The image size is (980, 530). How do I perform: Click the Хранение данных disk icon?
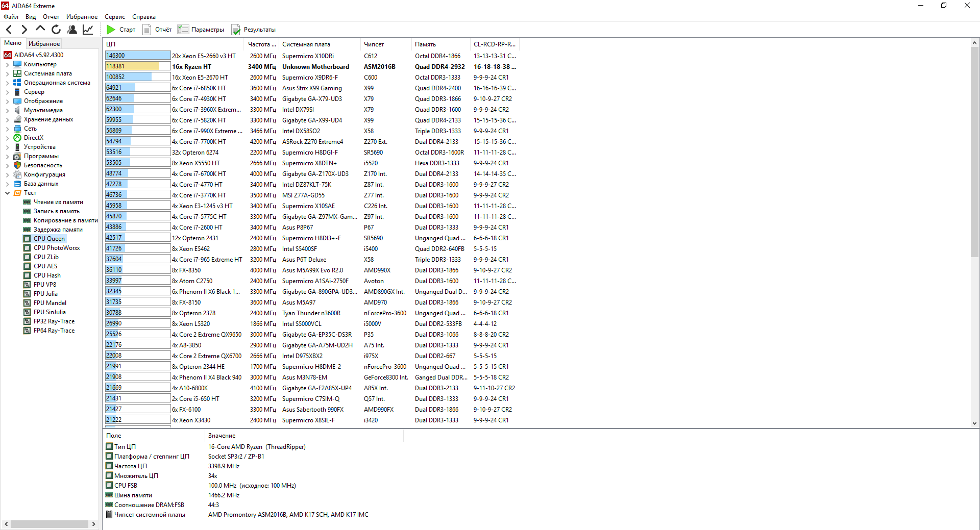coord(17,119)
